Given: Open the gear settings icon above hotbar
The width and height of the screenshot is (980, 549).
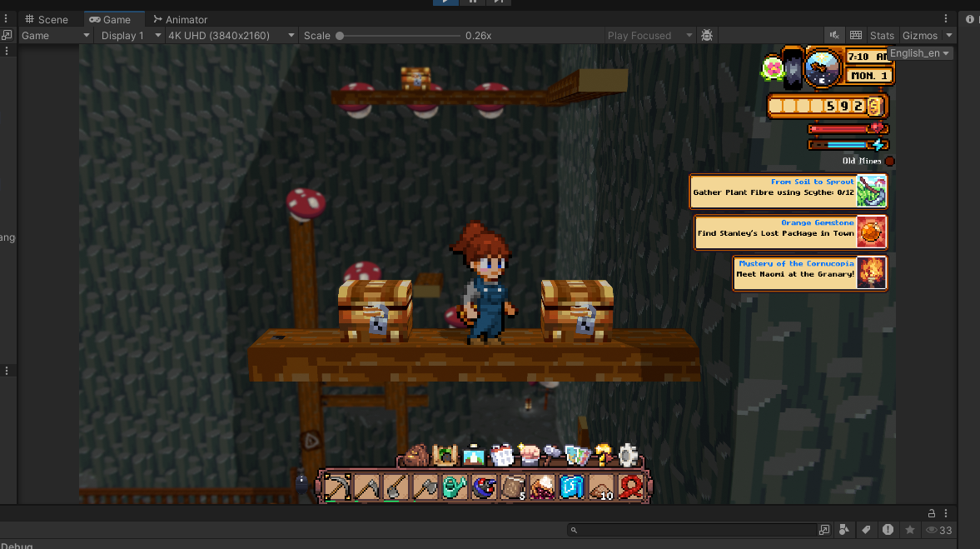Looking at the screenshot, I should [628, 455].
